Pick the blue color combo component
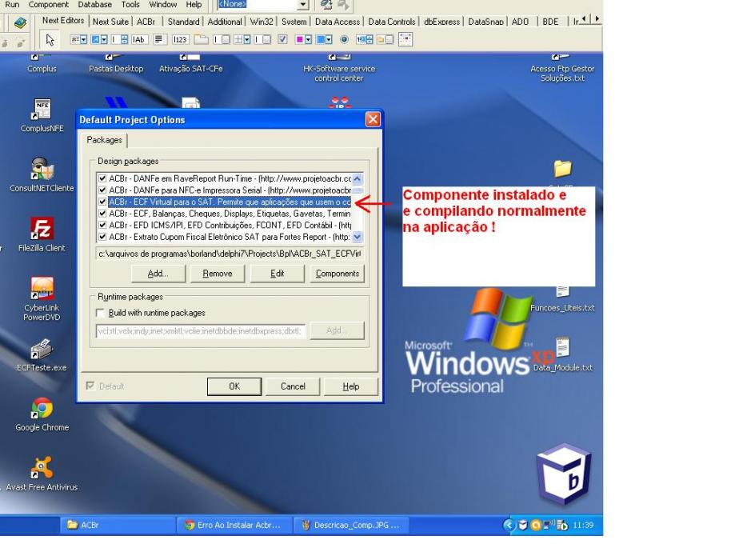Screen dimensions: 747x560 324,39
